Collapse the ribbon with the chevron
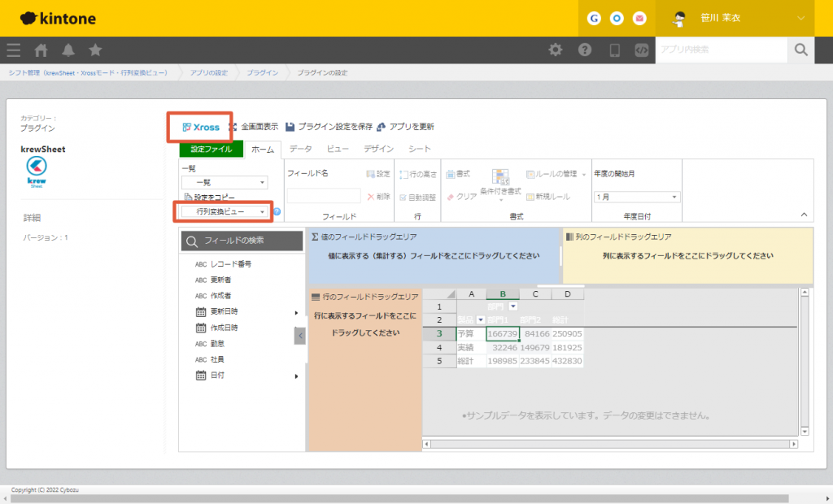833x504 pixels. pyautogui.click(x=804, y=215)
